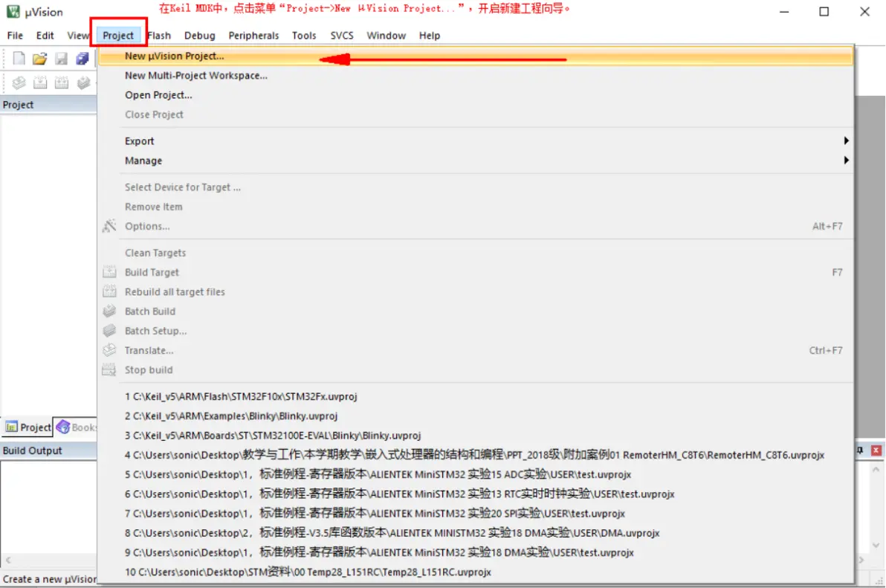
Task: Open recent project 7 SPI test.uvprojx
Action: click(475, 514)
